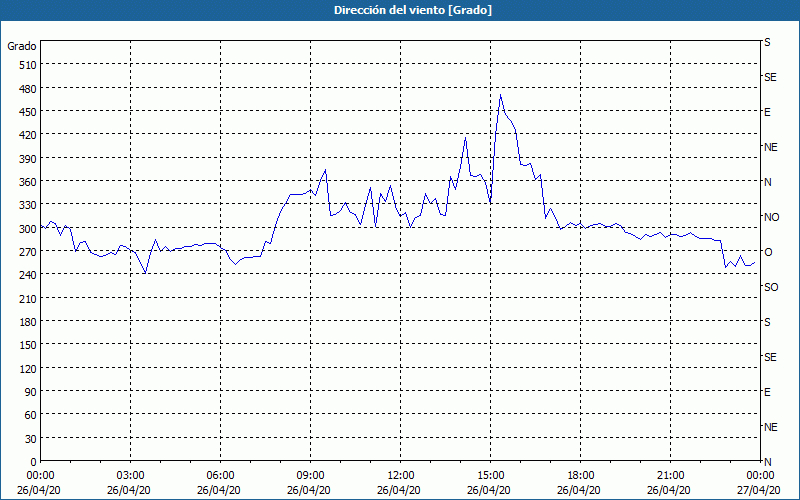Image resolution: width=800 pixels, height=500 pixels.
Task: Click the 420 y-axis value
Action: 28,135
